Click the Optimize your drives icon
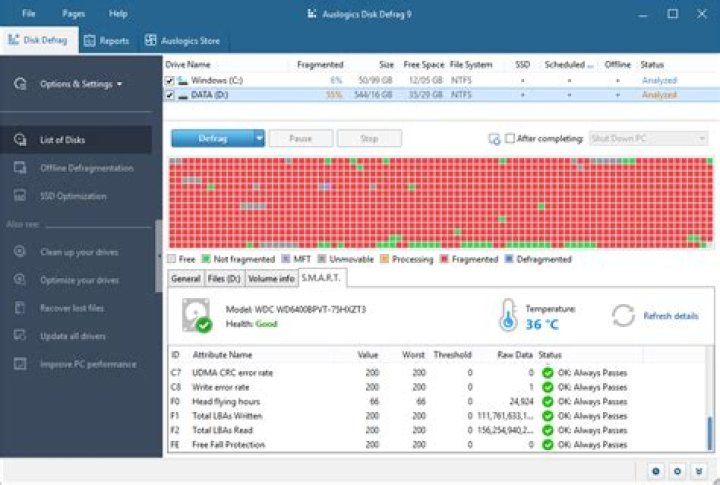Image resolution: width=720 pixels, height=485 pixels. pyautogui.click(x=20, y=280)
